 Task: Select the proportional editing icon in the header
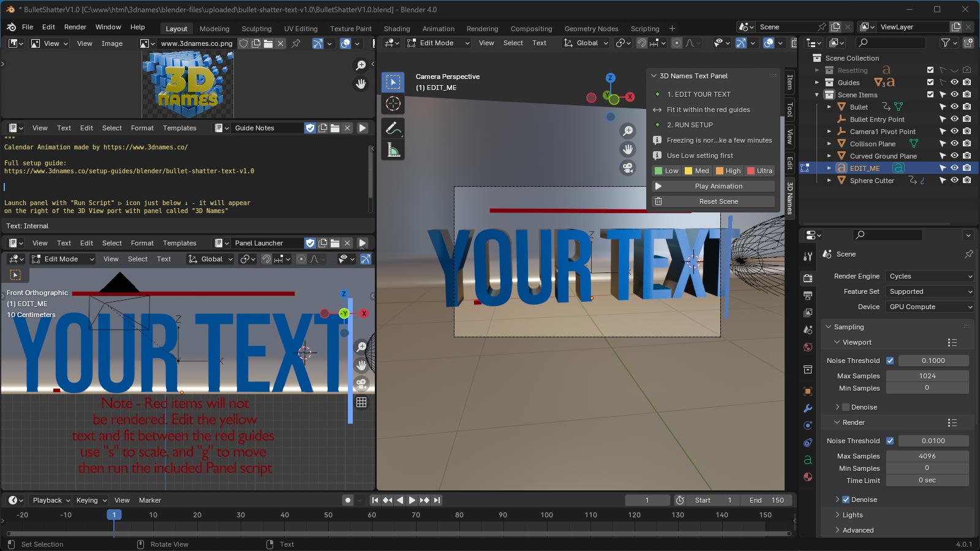click(677, 43)
